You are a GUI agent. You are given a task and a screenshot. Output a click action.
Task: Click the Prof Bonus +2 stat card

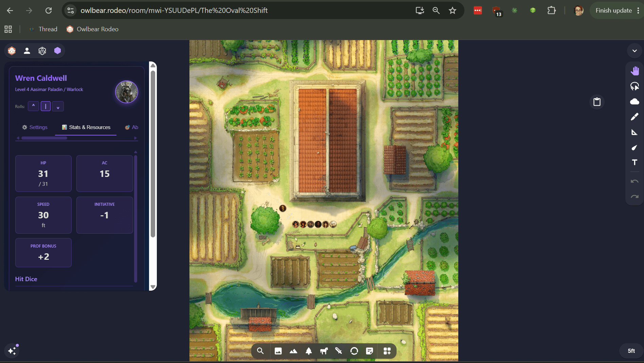[43, 253]
